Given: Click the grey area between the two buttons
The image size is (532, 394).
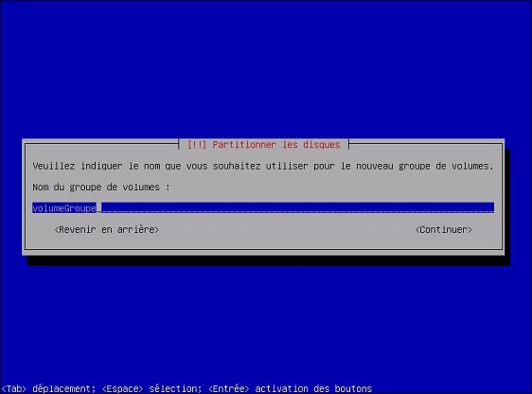Looking at the screenshot, I should tap(287, 230).
